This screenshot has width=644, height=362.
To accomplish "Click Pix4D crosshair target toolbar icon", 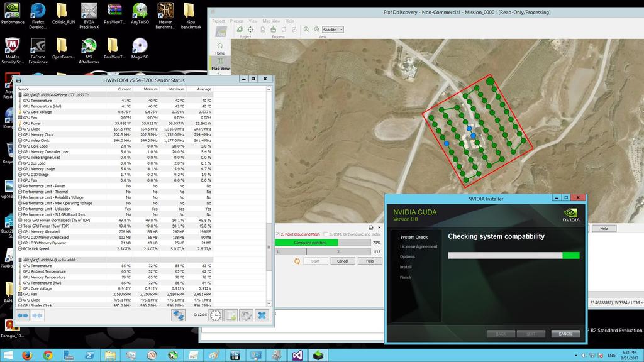I will pyautogui.click(x=250, y=30).
